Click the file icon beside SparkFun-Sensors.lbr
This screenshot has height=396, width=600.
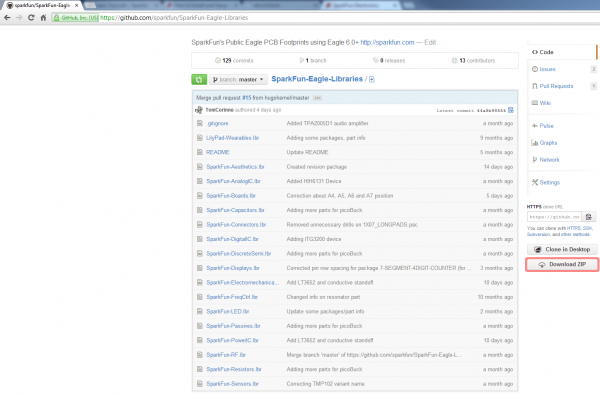(199, 384)
